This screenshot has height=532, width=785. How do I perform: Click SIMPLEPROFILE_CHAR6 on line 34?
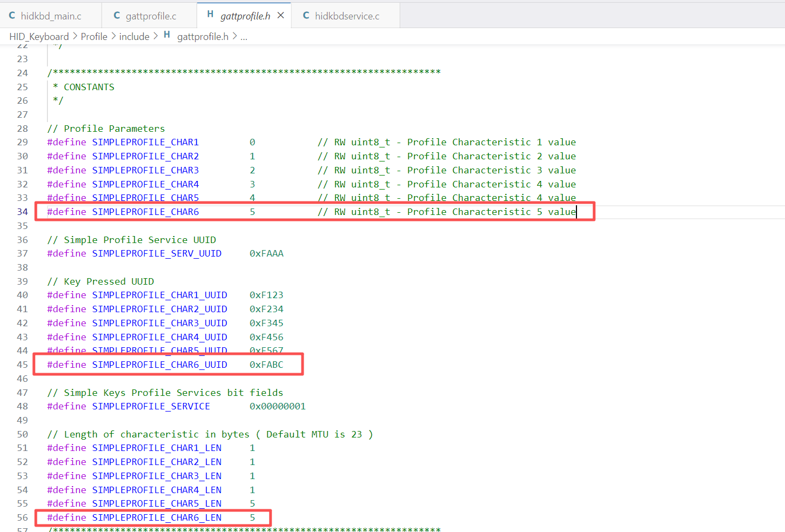point(145,212)
